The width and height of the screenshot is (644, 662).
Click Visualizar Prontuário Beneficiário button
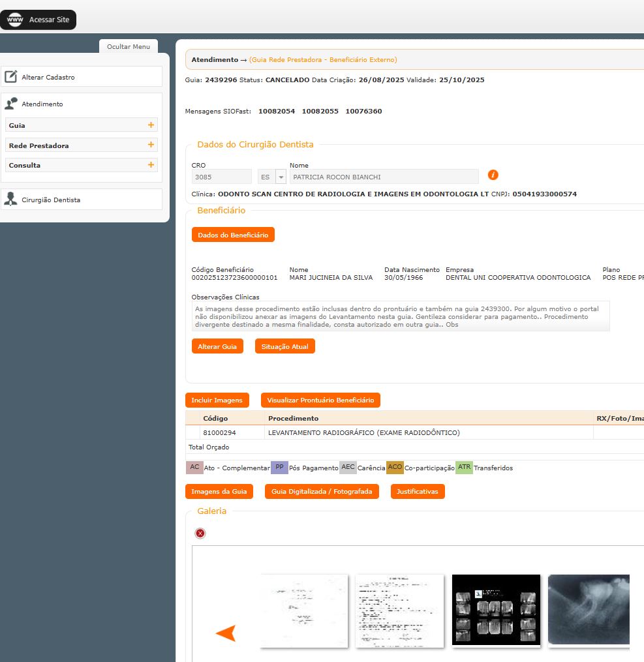[x=320, y=400]
